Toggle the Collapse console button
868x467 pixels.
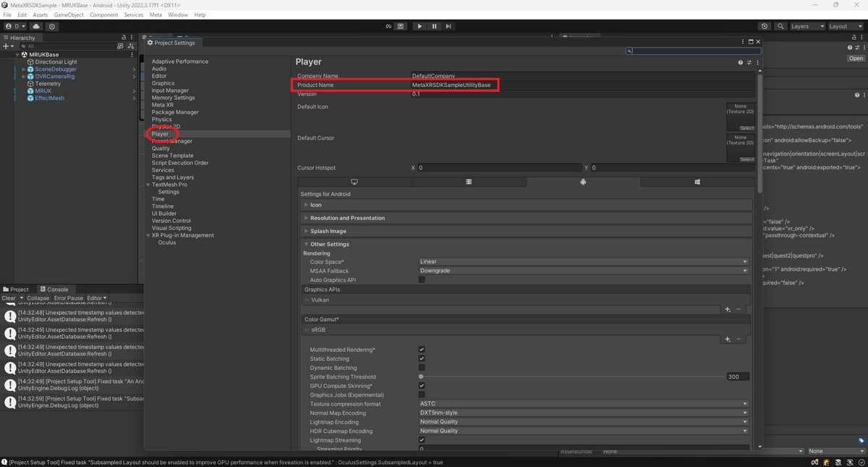38,298
